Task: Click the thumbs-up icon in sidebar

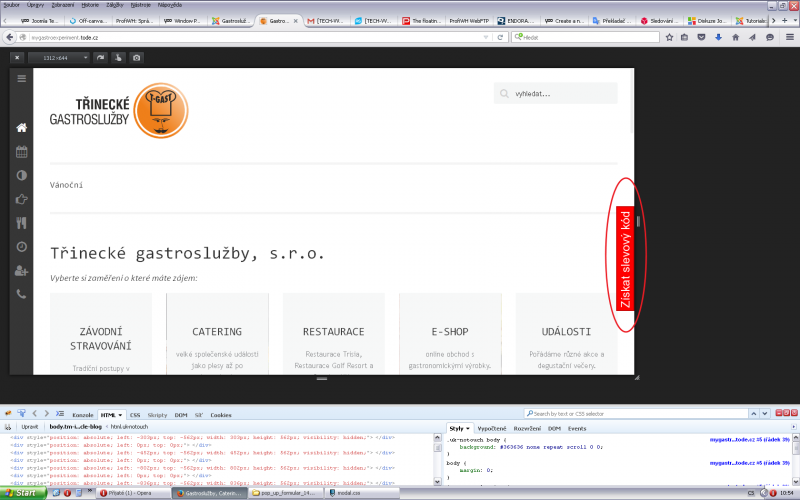Action: (x=21, y=199)
